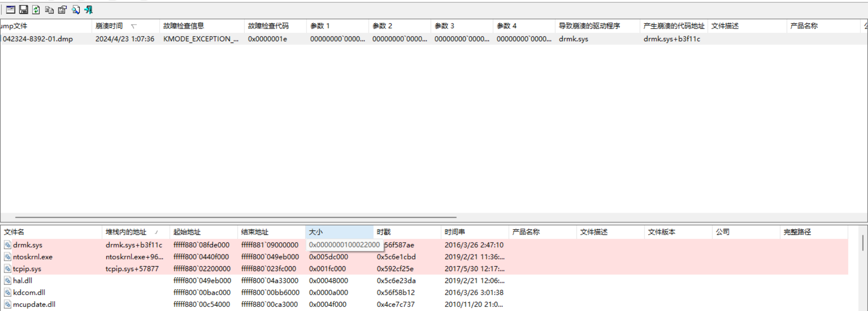Select the 042324-8392-01.dmp crash entry
The width and height of the screenshot is (868, 311).
tap(38, 39)
